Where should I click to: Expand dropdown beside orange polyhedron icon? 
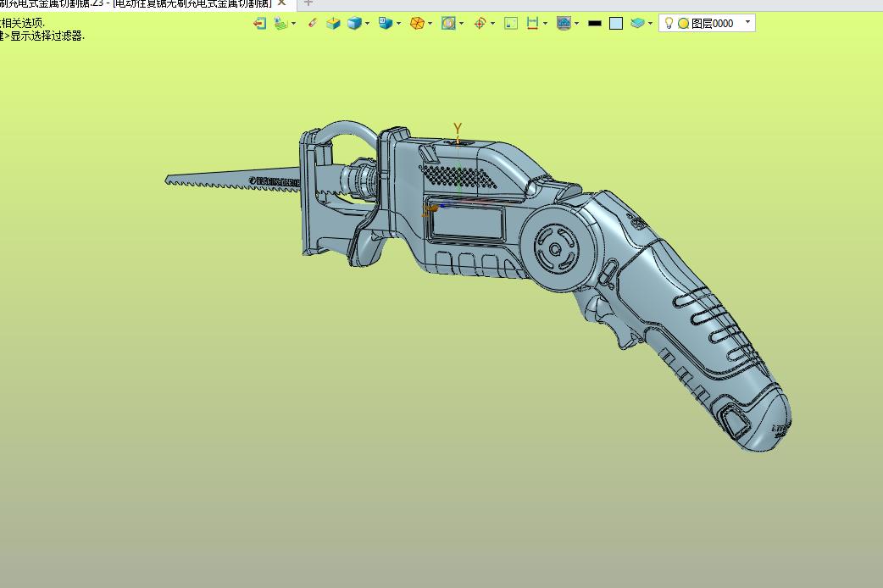point(430,23)
